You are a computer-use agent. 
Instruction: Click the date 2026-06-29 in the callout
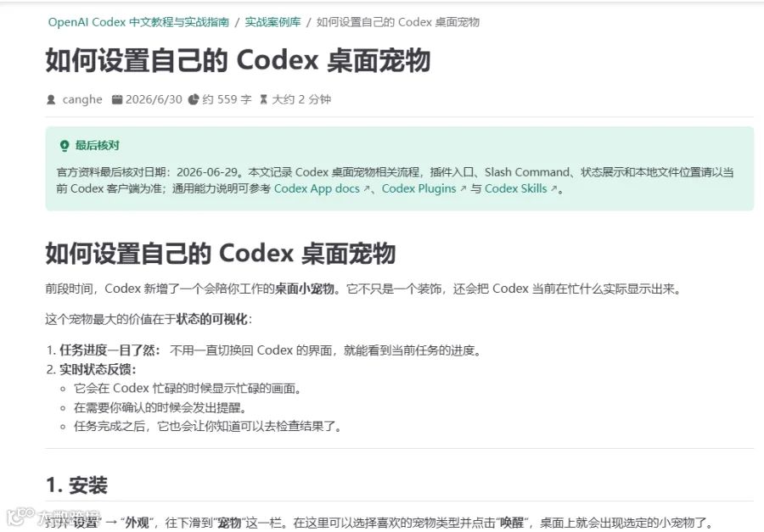click(x=207, y=172)
